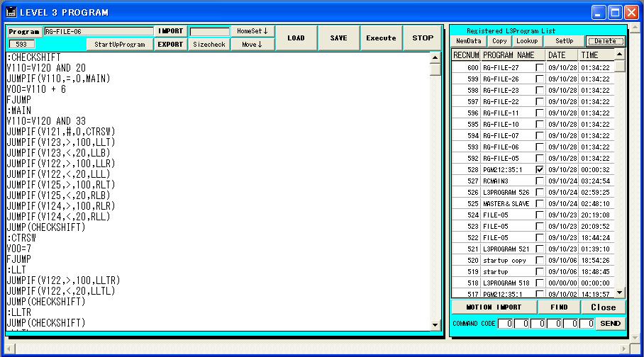Check the box for RG-FILE-07
This screenshot has width=644, height=357.
point(540,135)
